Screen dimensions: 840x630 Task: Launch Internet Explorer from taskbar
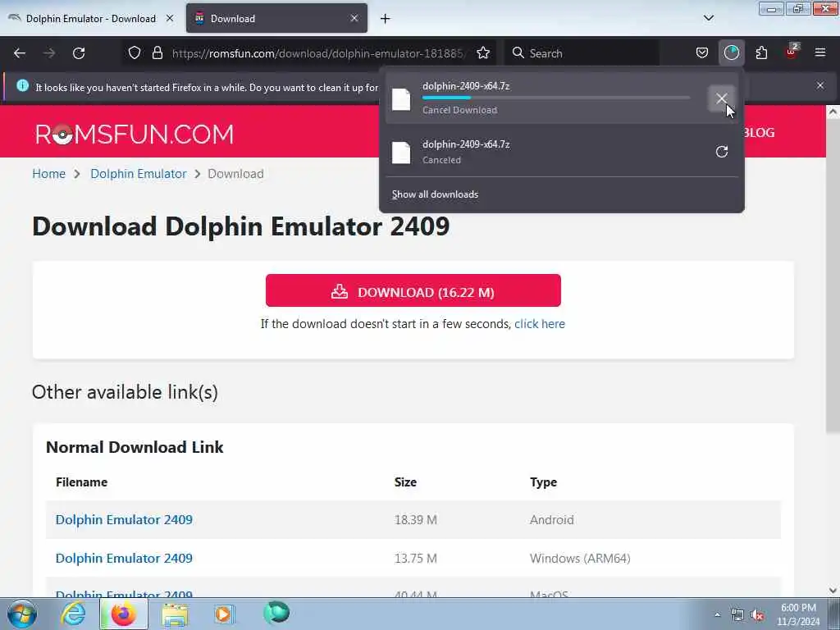click(73, 614)
